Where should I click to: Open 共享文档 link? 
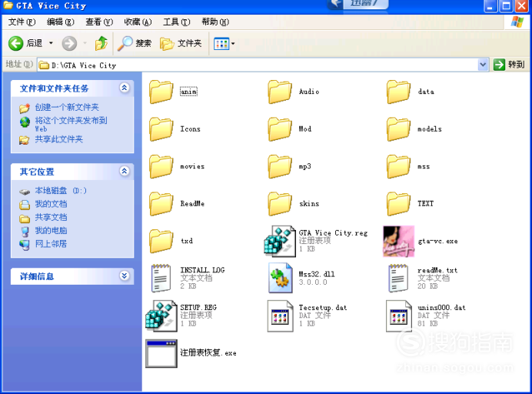(51, 217)
